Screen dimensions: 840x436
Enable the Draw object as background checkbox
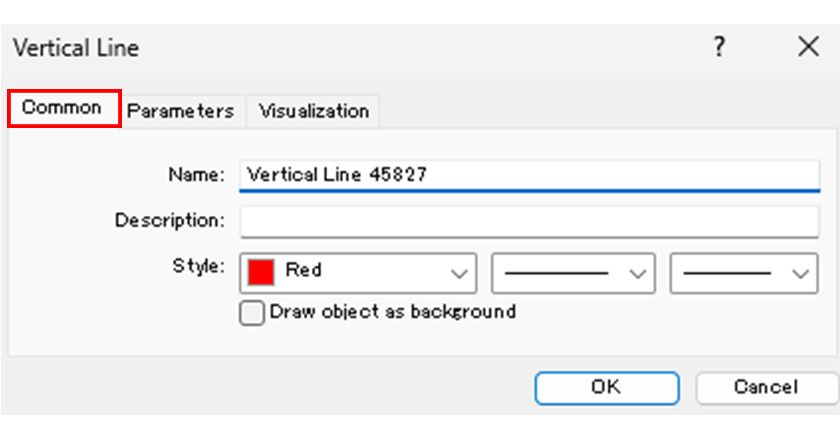pyautogui.click(x=252, y=312)
